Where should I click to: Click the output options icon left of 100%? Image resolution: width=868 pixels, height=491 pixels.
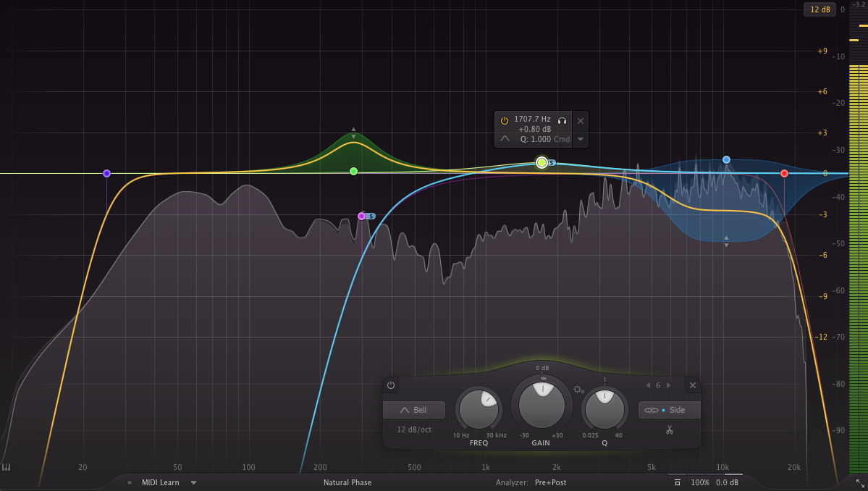(677, 482)
